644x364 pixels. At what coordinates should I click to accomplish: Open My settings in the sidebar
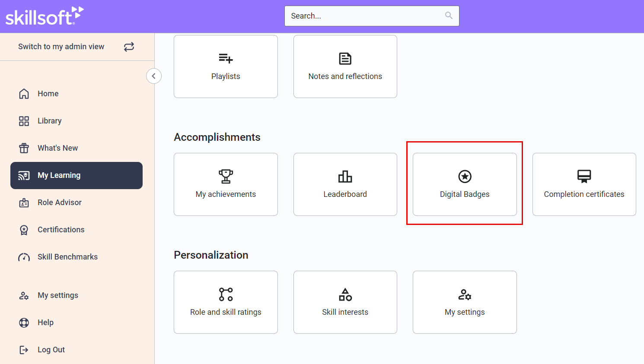(x=57, y=295)
